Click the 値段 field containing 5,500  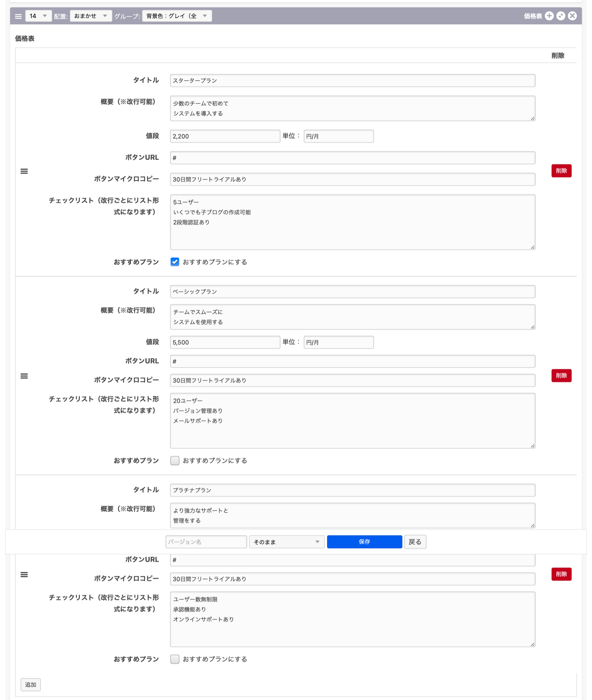click(x=225, y=342)
